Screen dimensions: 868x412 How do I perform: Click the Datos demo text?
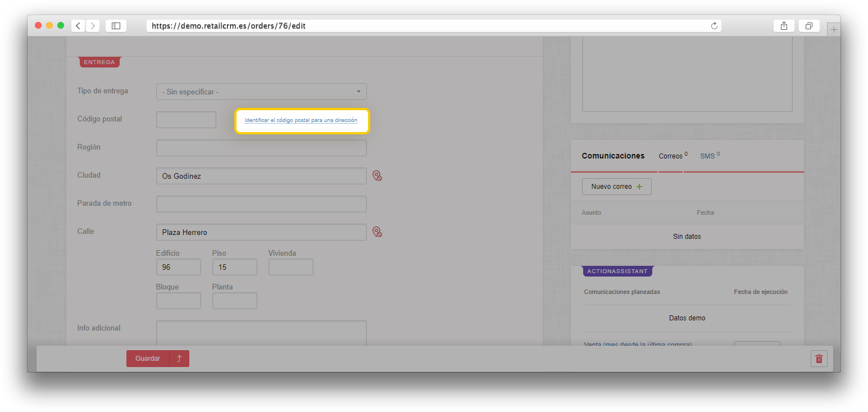[687, 318]
